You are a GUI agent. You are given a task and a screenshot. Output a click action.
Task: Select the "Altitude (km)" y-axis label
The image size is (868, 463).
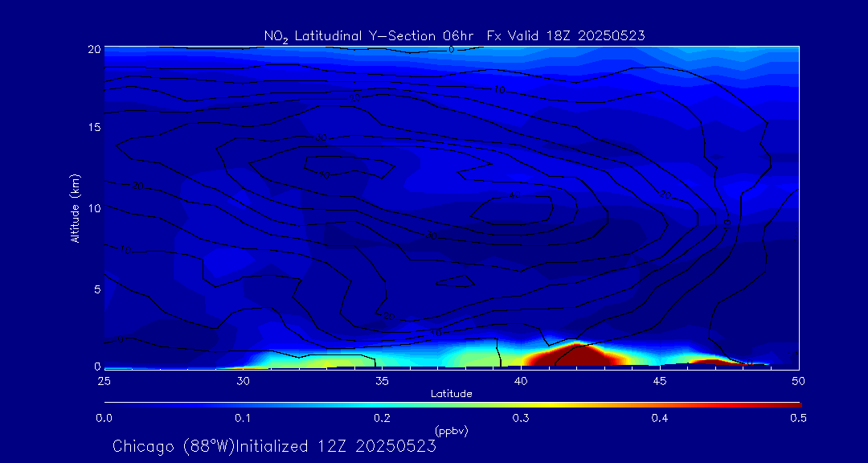[76, 208]
